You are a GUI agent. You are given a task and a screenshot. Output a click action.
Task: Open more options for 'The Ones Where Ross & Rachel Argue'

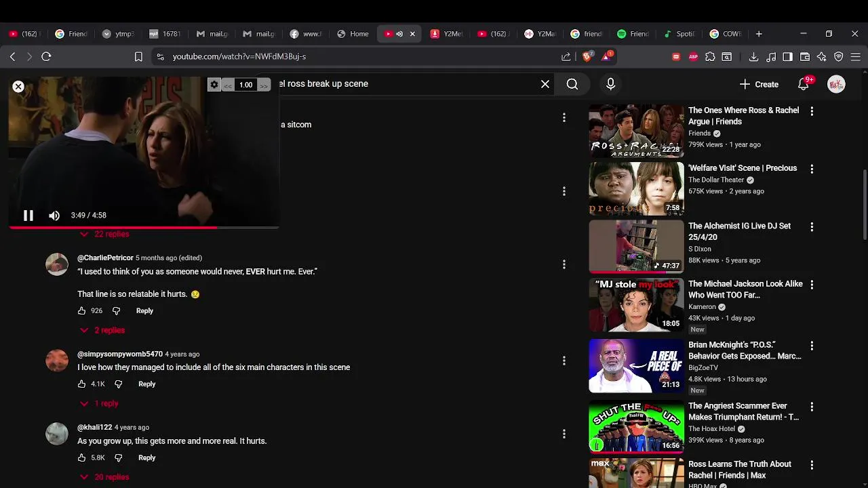(x=812, y=111)
